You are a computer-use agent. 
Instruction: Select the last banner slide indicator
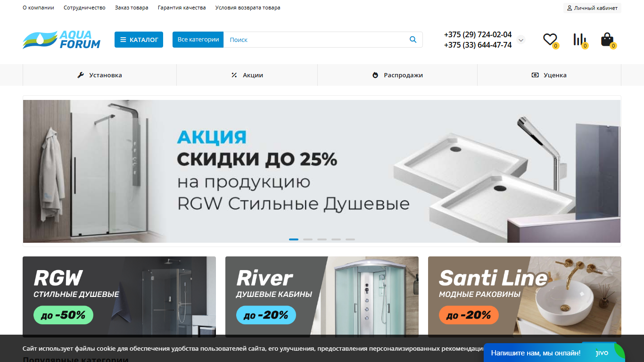(x=350, y=239)
